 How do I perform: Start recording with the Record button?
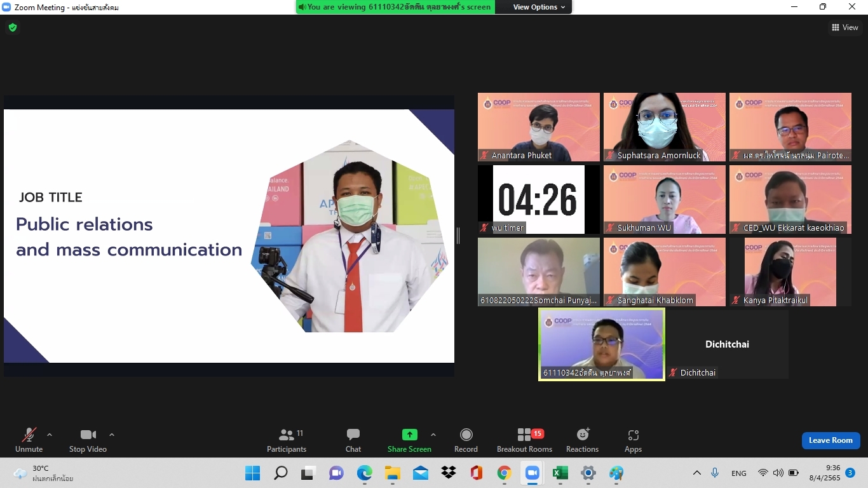[466, 440]
